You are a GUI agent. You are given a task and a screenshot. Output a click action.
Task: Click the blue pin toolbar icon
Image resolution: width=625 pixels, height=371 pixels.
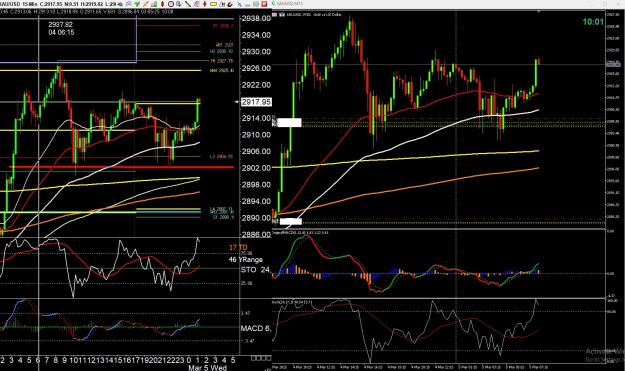click(x=239, y=4)
